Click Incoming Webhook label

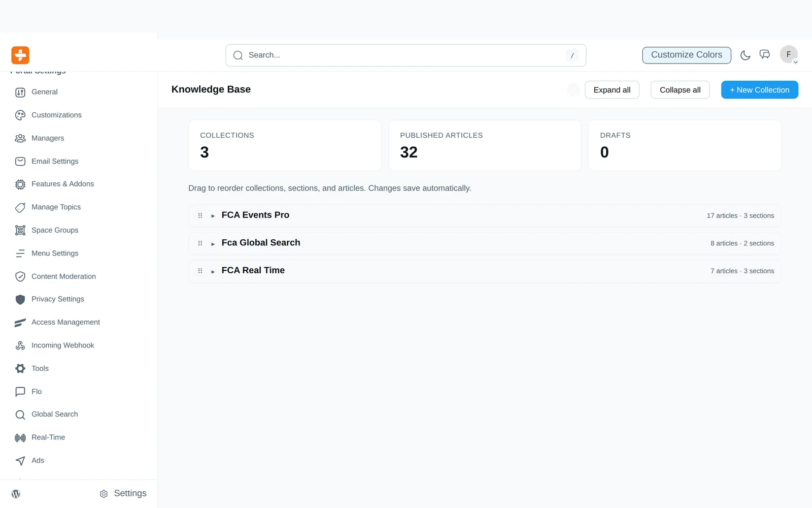pyautogui.click(x=63, y=345)
